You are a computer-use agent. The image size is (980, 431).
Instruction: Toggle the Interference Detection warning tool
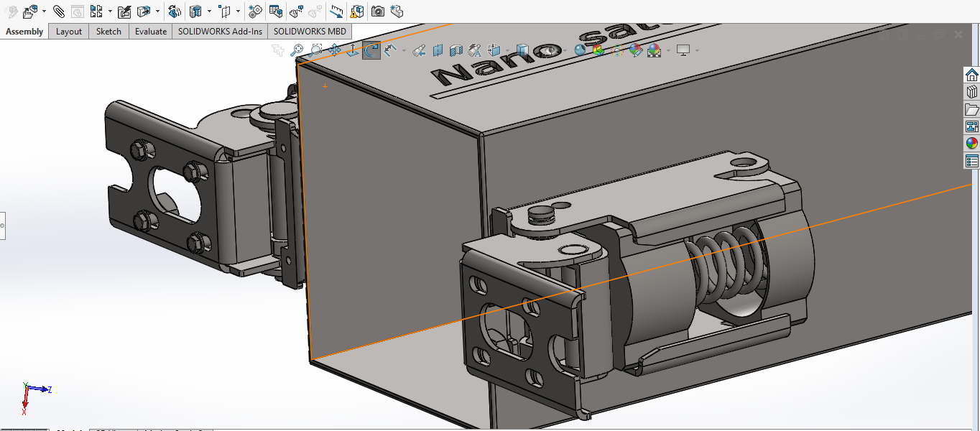click(356, 11)
